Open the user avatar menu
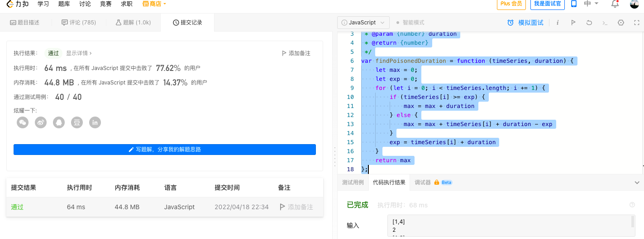This screenshot has height=239, width=644. 634,4
